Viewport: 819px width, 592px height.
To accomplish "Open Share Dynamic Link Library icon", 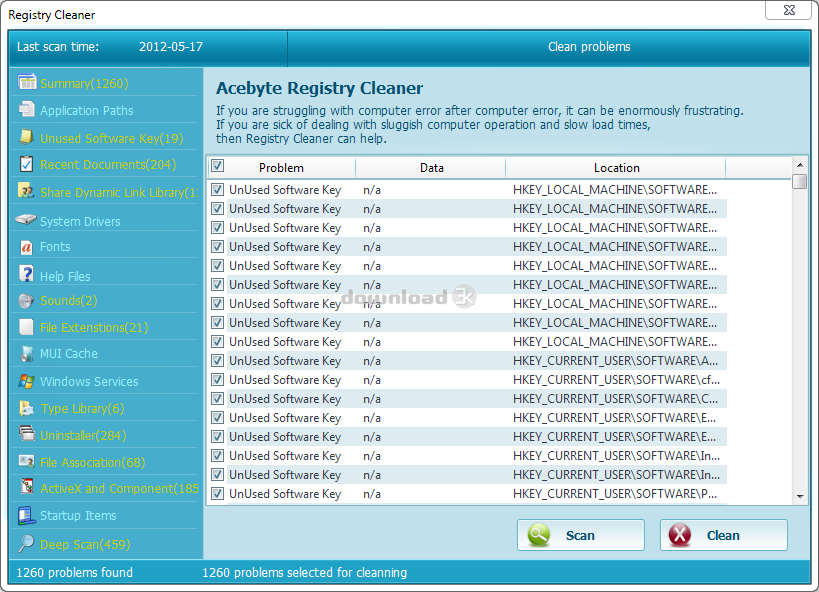I will point(26,191).
